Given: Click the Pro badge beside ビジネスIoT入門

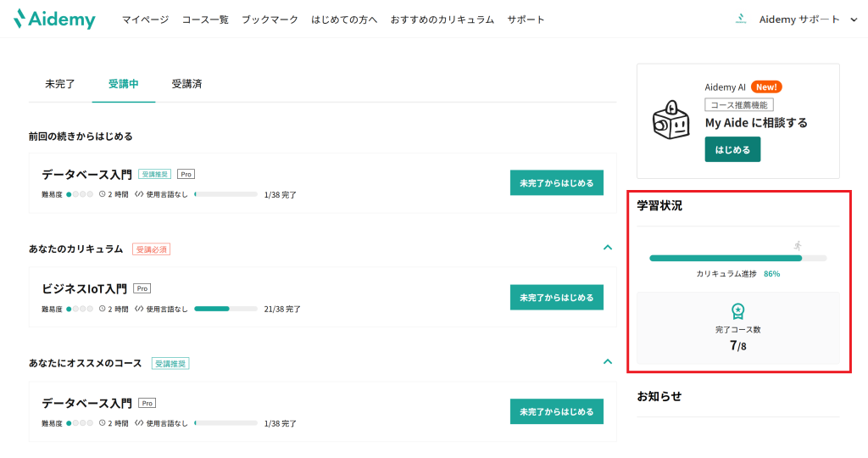Looking at the screenshot, I should [142, 288].
